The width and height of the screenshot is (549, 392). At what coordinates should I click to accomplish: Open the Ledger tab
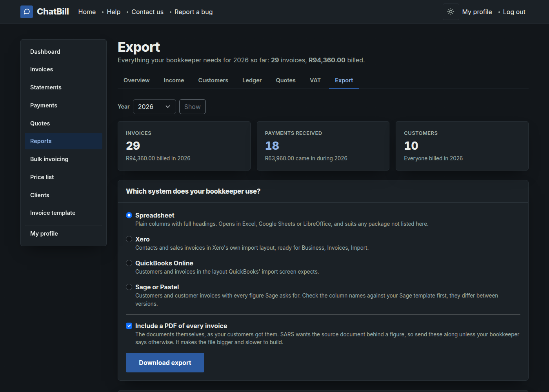click(252, 80)
